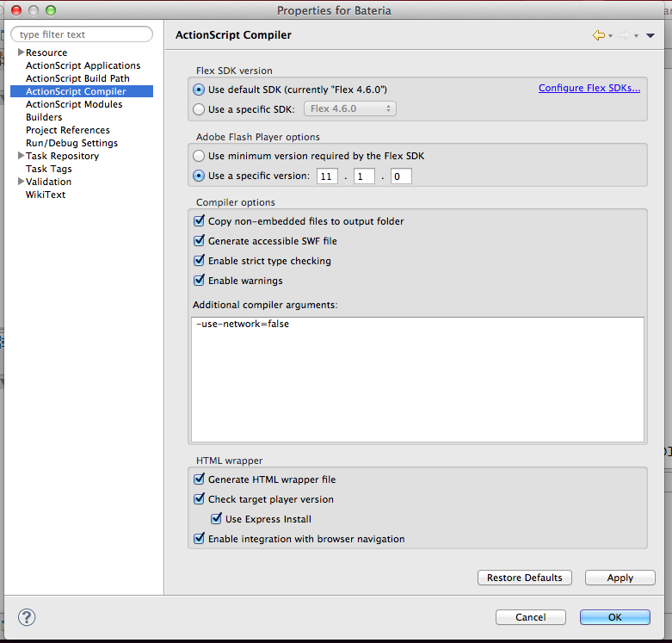Click the Additional compiler arguments text area
The image size is (672, 643).
pos(417,379)
